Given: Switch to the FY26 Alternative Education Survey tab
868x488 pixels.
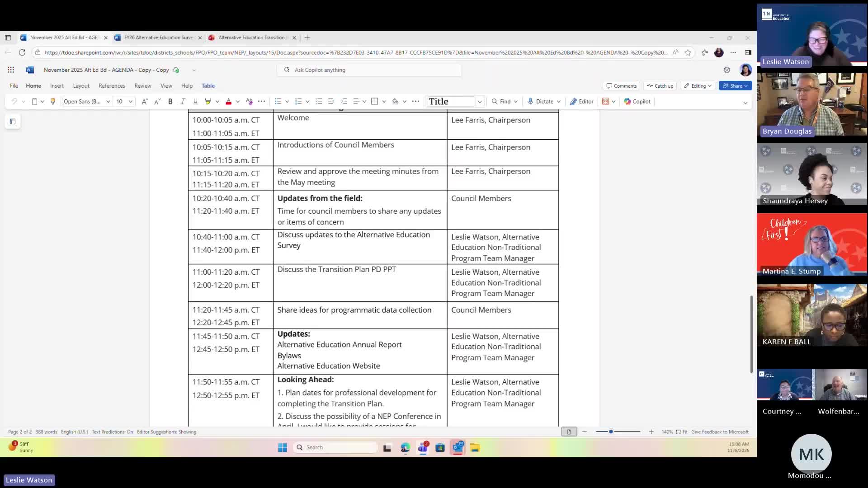Looking at the screenshot, I should pyautogui.click(x=158, y=38).
